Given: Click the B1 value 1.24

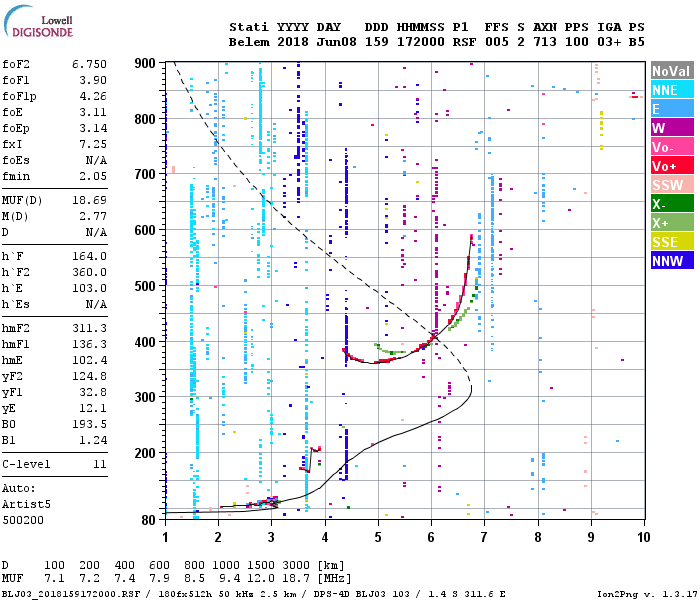Looking at the screenshot, I should (93, 440).
